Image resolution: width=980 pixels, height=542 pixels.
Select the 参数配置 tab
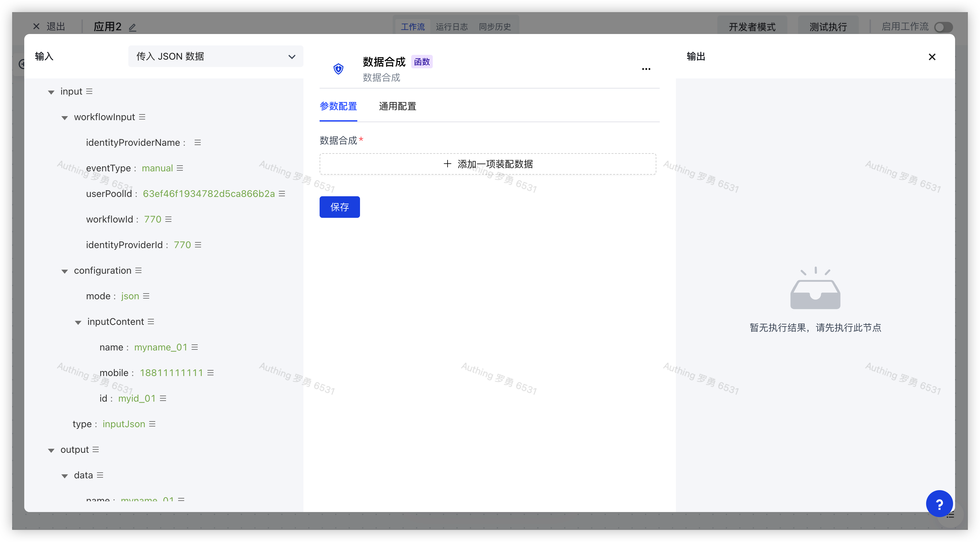[x=338, y=106]
